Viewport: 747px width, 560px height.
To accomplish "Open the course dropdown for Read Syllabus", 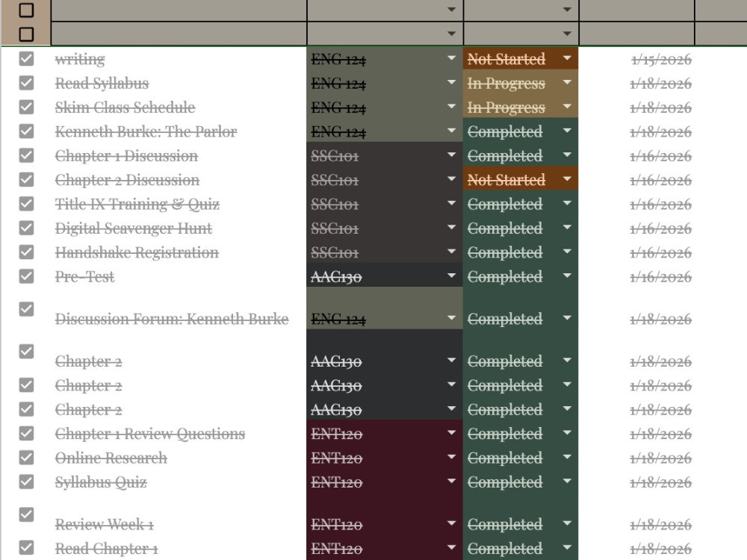I will (451, 82).
